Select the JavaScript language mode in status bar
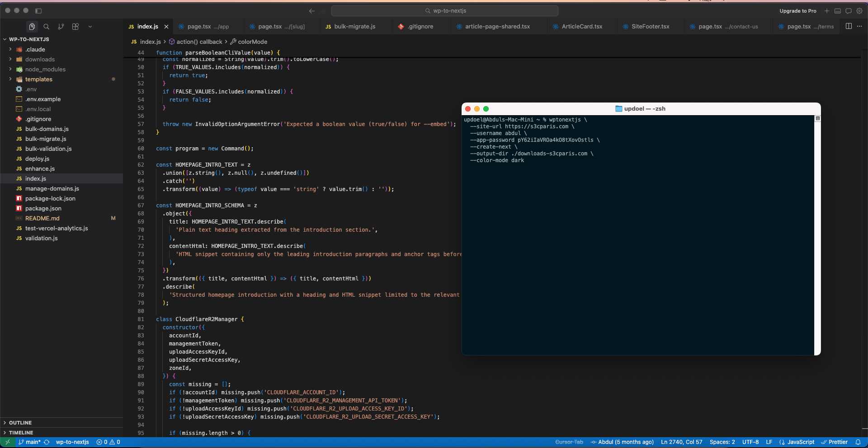The height and width of the screenshot is (448, 868). coord(798,442)
